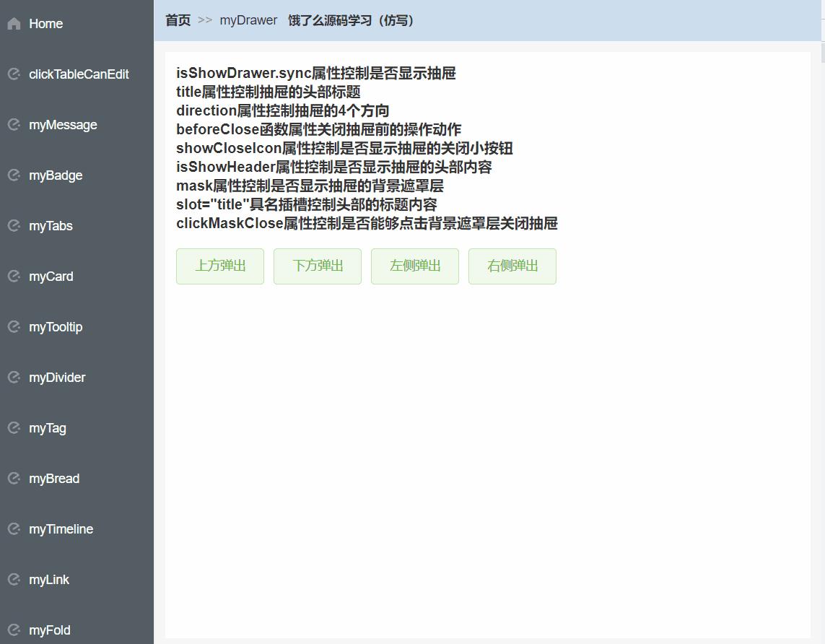Click the icon next to myMessage
Screen dimensions: 825x644
tap(14, 125)
